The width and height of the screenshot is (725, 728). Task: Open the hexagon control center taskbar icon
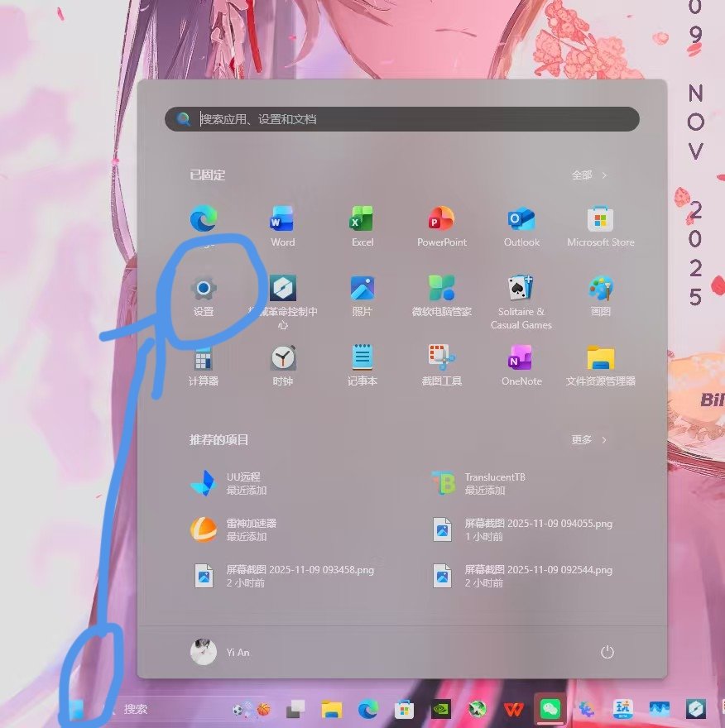[696, 710]
